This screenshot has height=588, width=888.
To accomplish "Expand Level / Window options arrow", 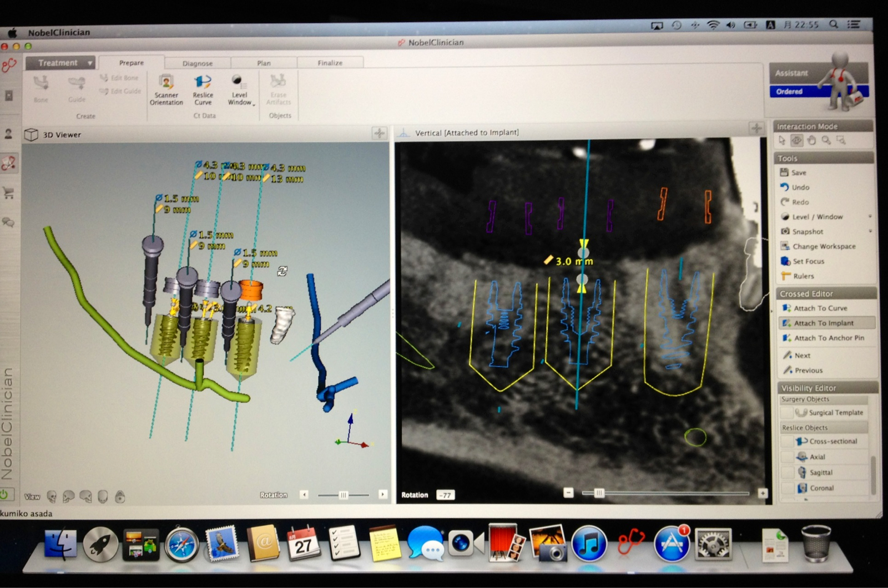I will (x=870, y=216).
